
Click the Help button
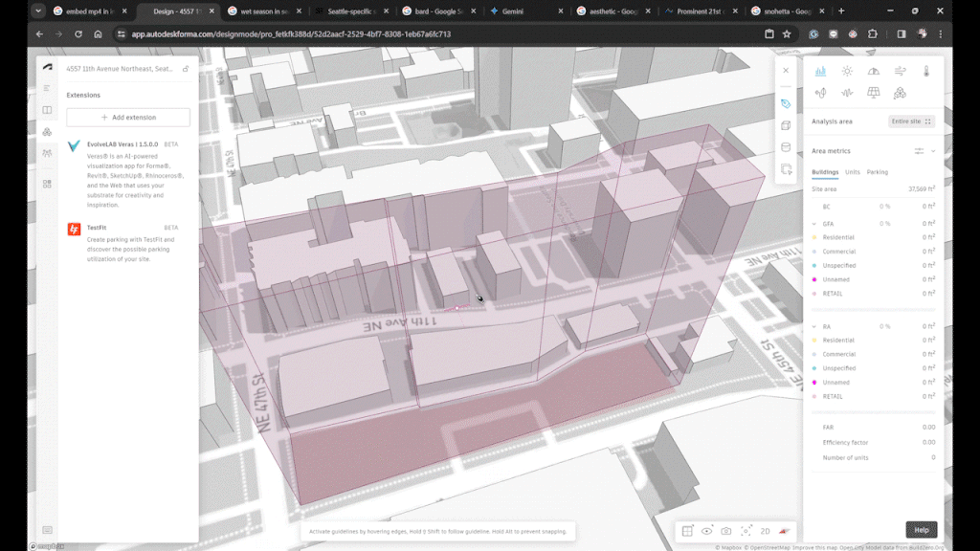pos(921,530)
